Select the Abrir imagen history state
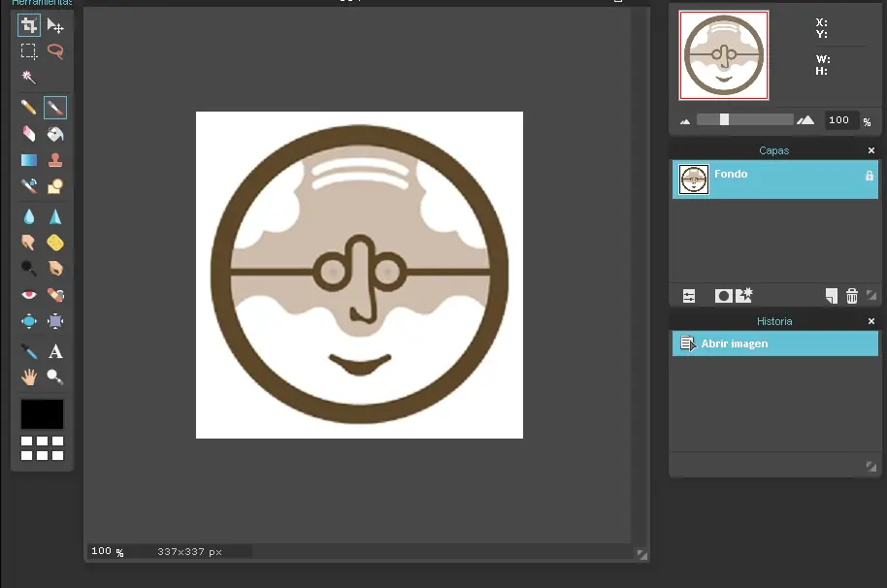Screen dimensions: 887x588 (x=775, y=343)
